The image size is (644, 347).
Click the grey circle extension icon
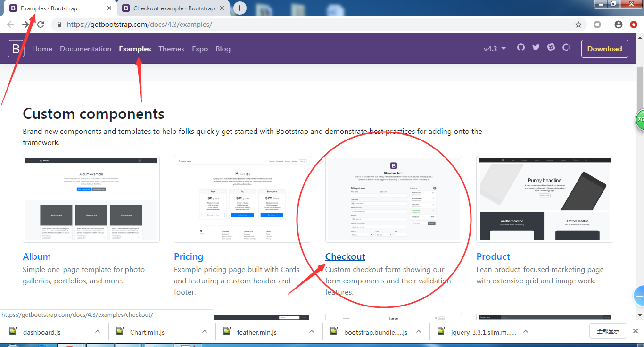point(597,25)
